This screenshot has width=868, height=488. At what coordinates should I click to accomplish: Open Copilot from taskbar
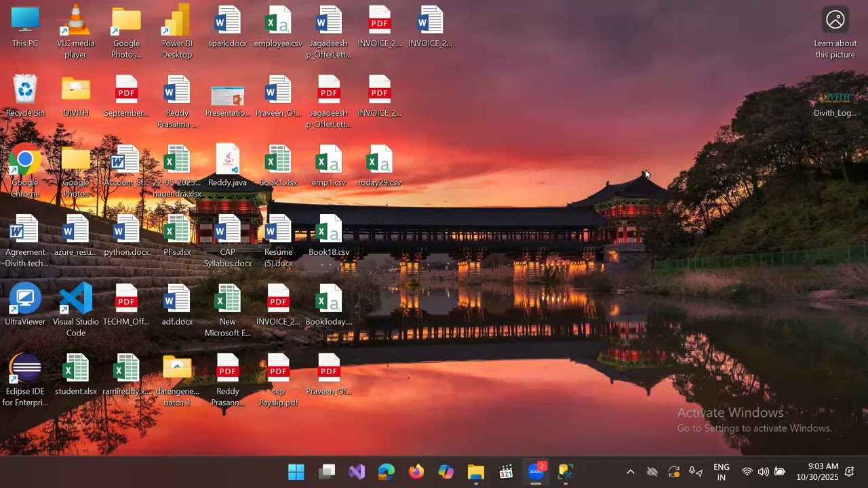point(446,472)
